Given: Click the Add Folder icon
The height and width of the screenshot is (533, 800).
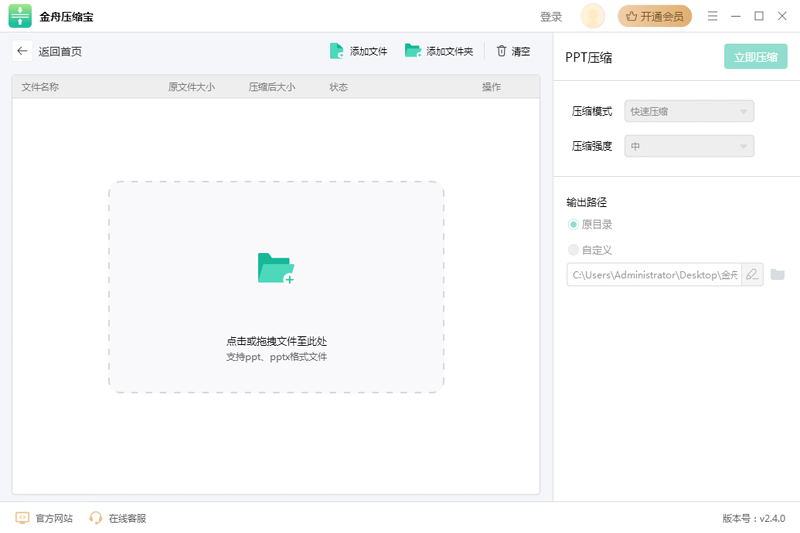Looking at the screenshot, I should point(412,51).
